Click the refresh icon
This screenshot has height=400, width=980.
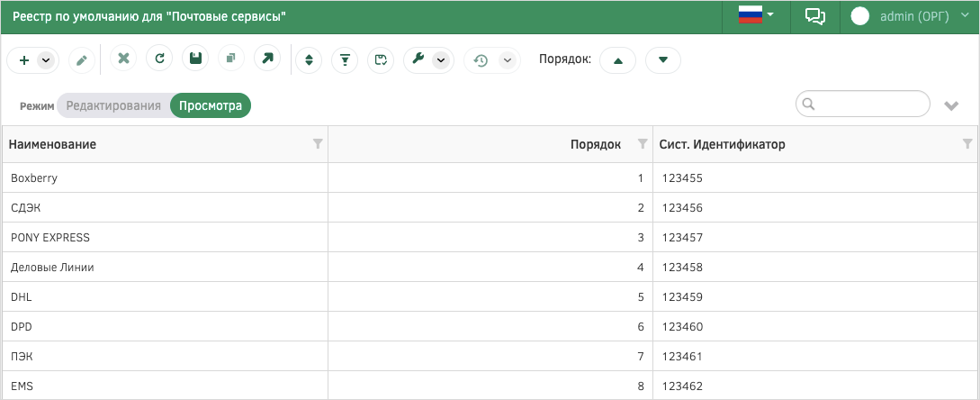(159, 59)
